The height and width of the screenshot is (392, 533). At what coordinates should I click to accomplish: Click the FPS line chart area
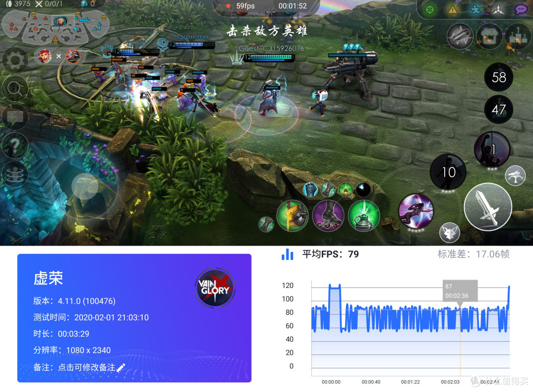tap(411, 328)
